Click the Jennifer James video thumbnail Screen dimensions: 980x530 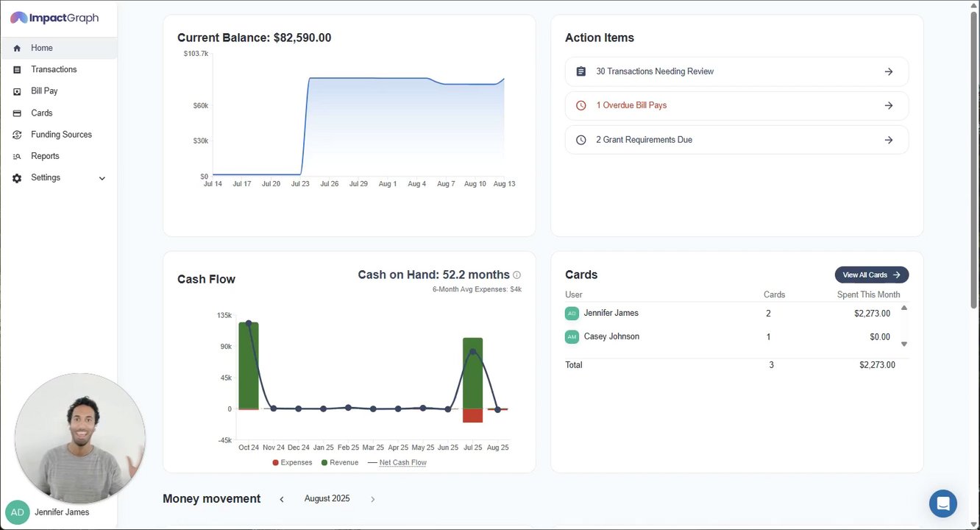[x=80, y=438]
